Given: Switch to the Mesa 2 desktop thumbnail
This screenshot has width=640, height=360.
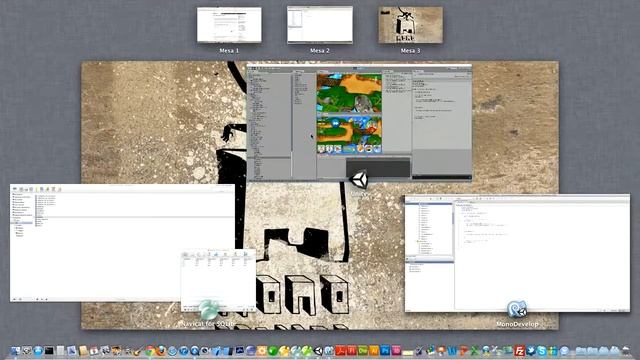Looking at the screenshot, I should coord(320,24).
